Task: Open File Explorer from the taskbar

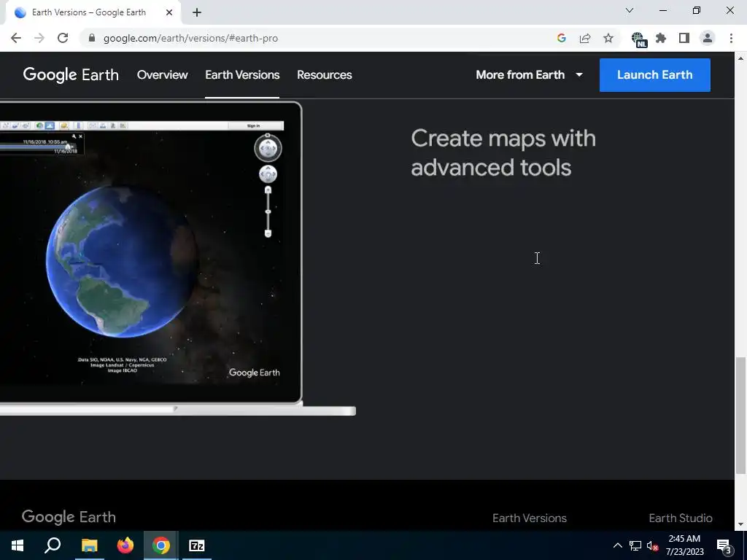Action: 89,545
